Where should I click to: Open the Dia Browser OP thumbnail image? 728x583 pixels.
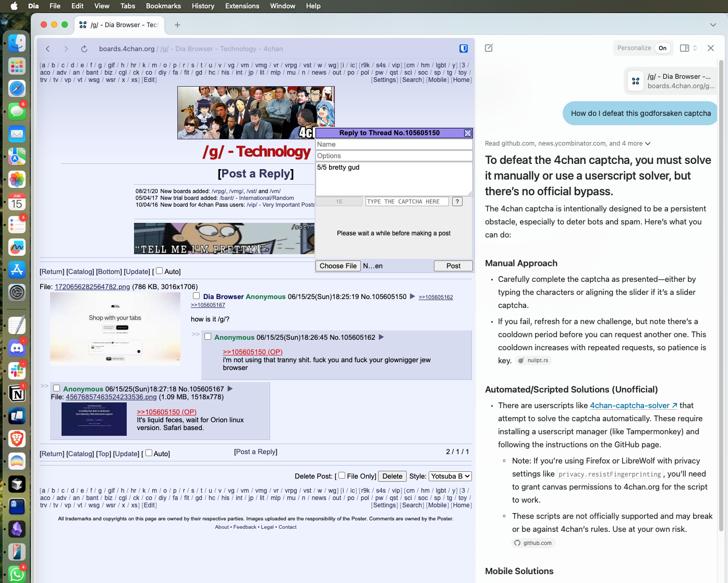(115, 329)
